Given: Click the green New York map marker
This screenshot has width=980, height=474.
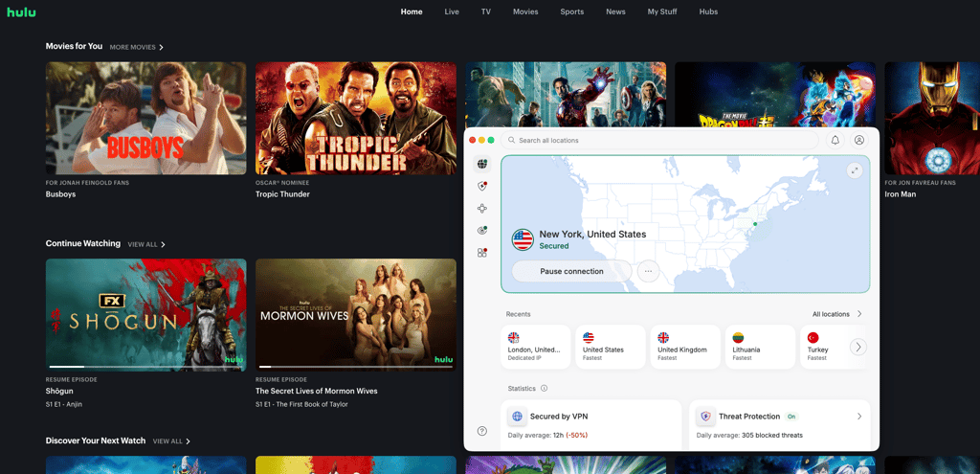Looking at the screenshot, I should [755, 224].
